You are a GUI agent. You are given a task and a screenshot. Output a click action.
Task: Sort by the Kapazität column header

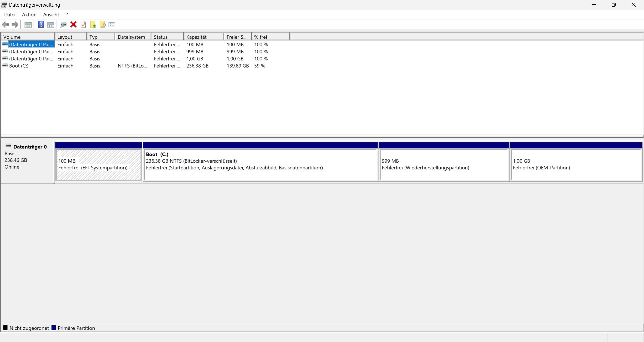pos(203,37)
